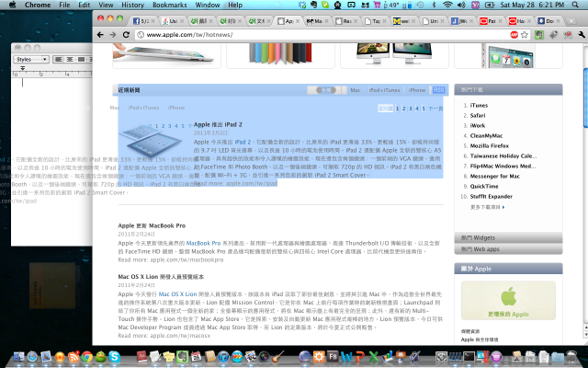Expand the Widgets sidebar section

coord(508,237)
